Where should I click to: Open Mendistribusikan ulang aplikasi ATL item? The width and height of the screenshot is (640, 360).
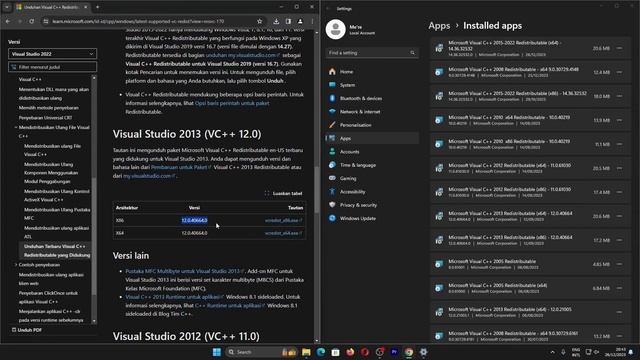[x=56, y=232]
